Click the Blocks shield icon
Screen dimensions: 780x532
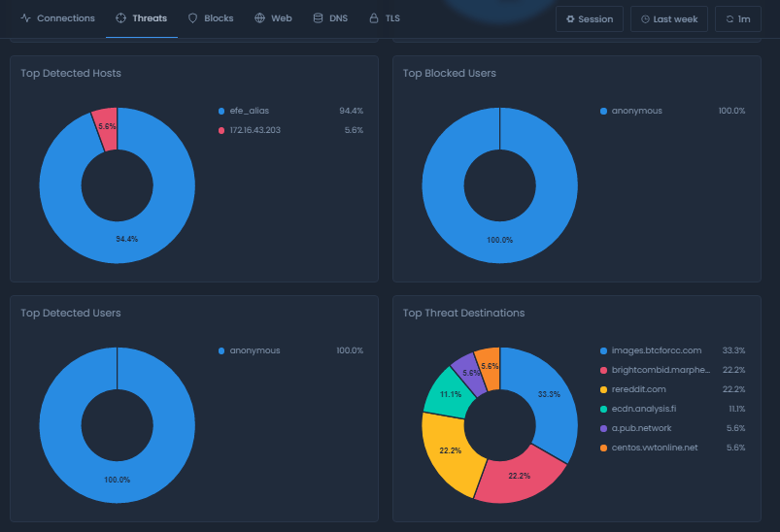[x=192, y=18]
